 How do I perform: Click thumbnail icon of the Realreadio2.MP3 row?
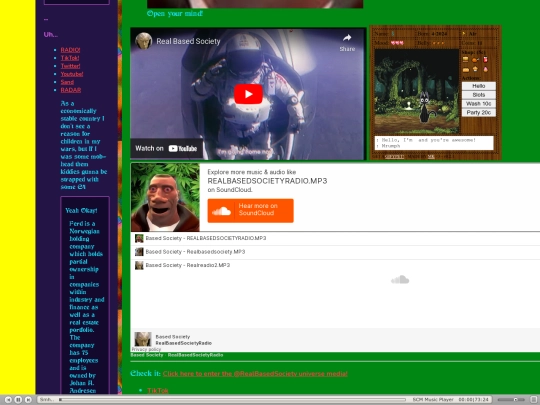[139, 265]
